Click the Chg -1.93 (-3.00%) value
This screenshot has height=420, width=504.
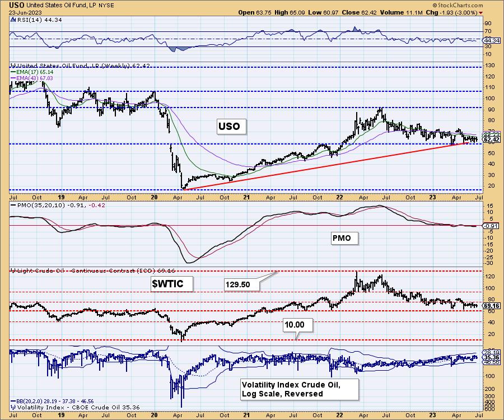click(x=451, y=12)
